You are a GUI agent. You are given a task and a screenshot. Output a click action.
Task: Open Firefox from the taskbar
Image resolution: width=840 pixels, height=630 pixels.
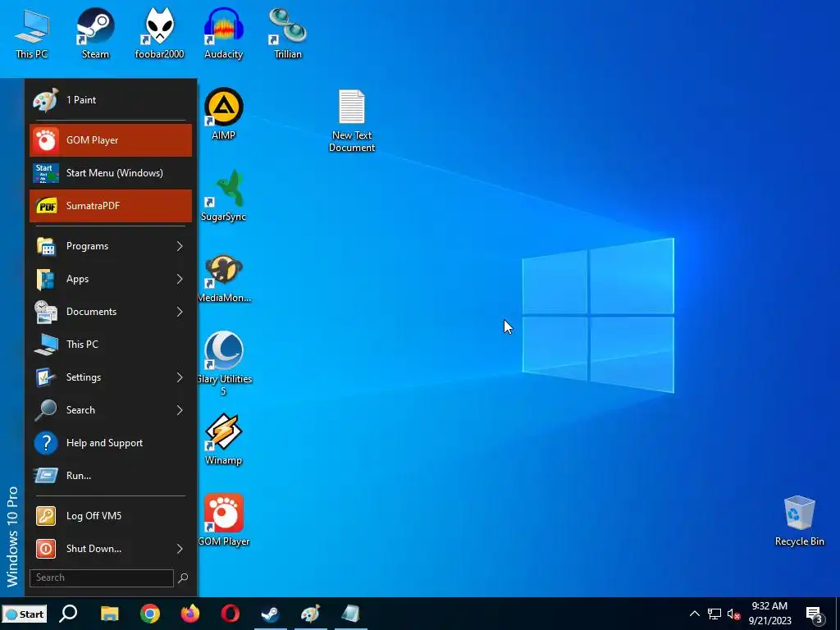coord(190,614)
